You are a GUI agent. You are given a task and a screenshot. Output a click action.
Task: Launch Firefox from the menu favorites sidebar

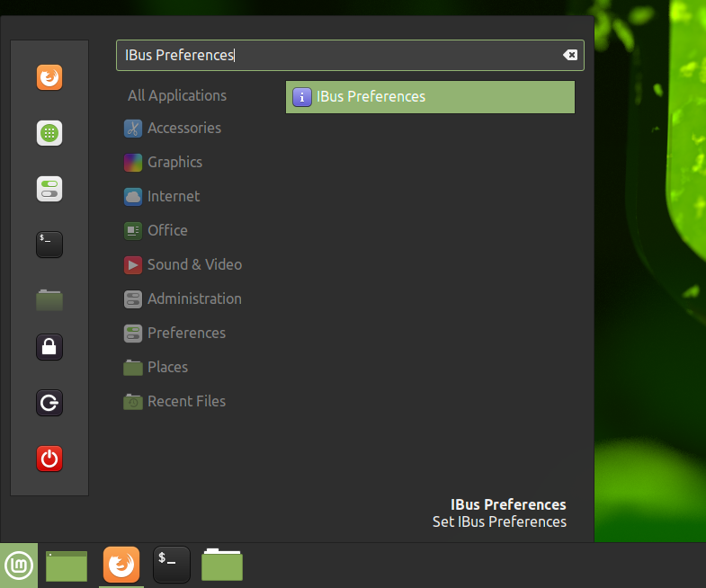pos(49,77)
